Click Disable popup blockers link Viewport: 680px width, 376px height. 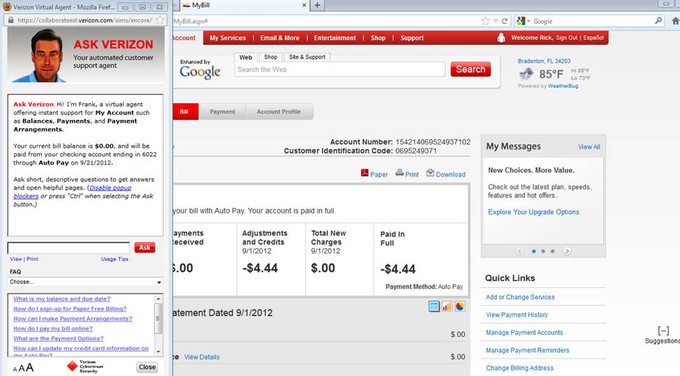(72, 192)
